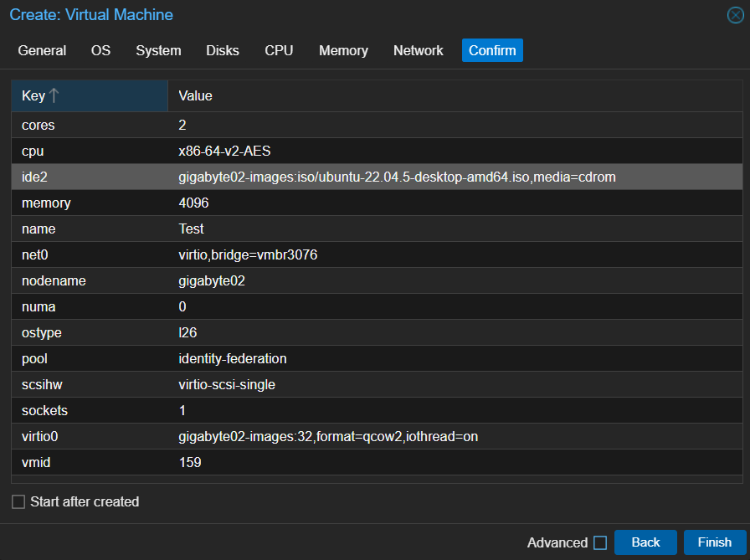
Task: Select the vmid row showing 159
Action: pos(377,462)
